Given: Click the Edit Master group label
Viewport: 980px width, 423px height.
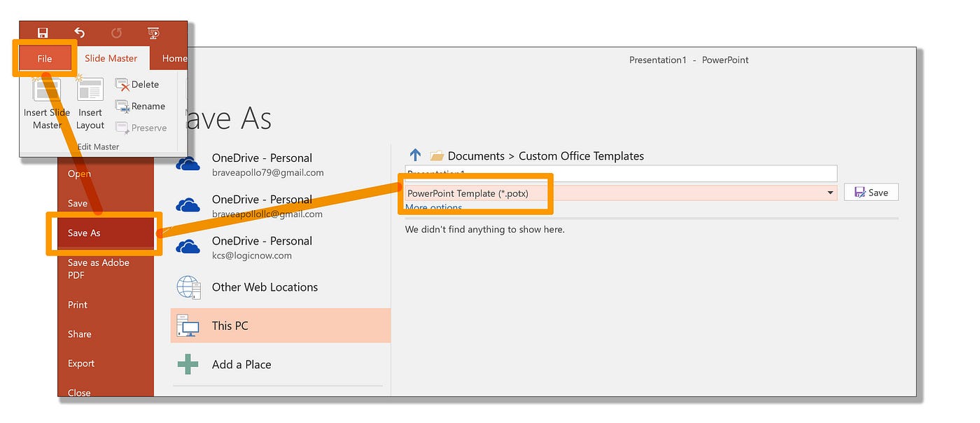Looking at the screenshot, I should point(98,146).
